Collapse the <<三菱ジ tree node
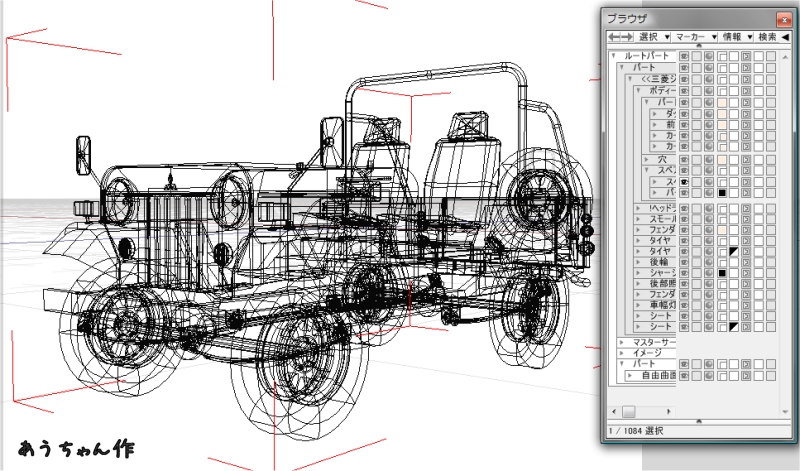800x471 pixels. (x=631, y=79)
